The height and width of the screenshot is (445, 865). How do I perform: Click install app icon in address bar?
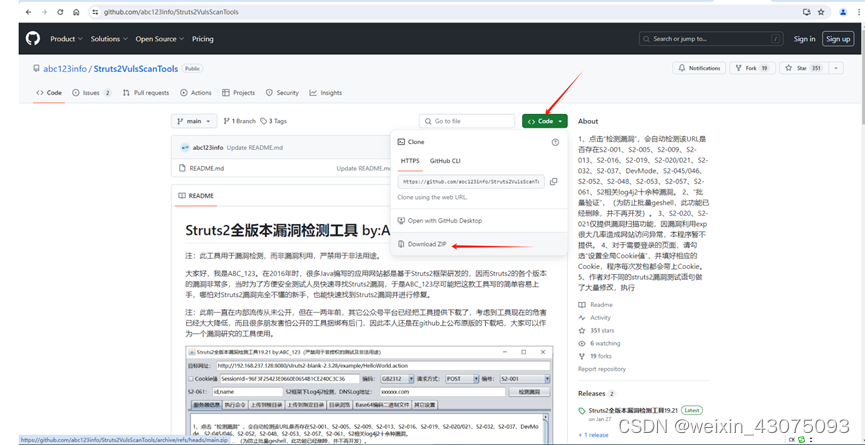tap(807, 12)
